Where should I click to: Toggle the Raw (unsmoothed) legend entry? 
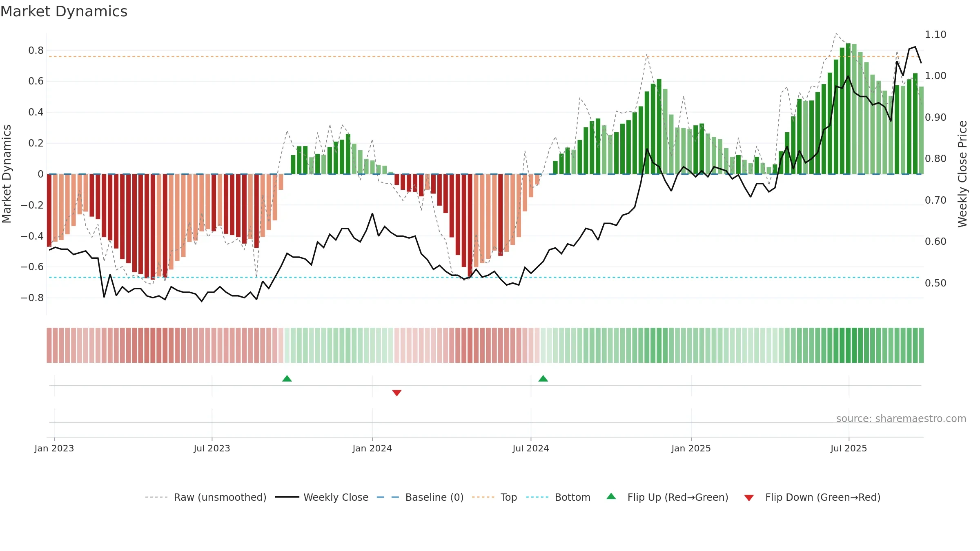[206, 497]
